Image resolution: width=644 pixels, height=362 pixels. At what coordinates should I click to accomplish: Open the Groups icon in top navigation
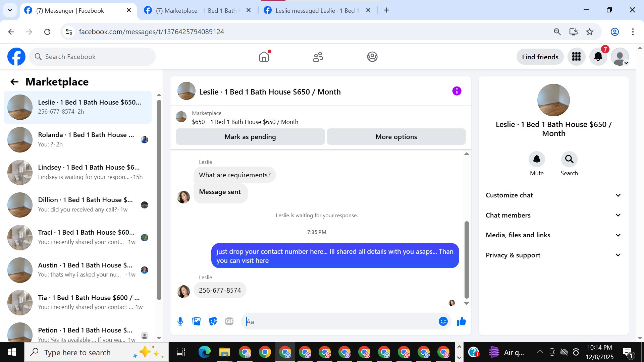tap(372, 57)
